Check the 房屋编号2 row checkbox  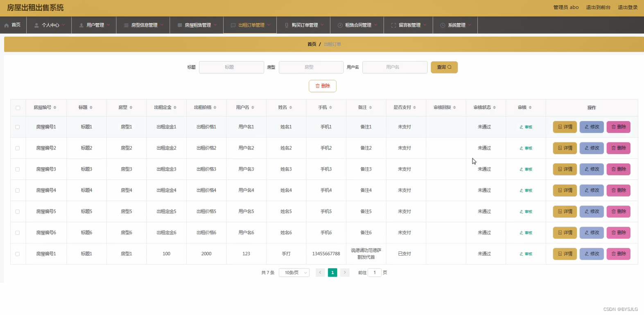coord(17,148)
